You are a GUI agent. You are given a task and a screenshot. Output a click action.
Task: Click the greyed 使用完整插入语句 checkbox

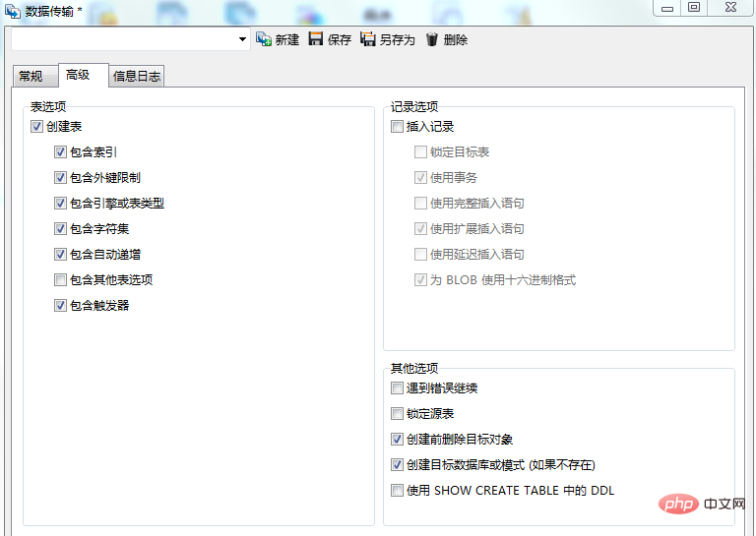pyautogui.click(x=420, y=204)
